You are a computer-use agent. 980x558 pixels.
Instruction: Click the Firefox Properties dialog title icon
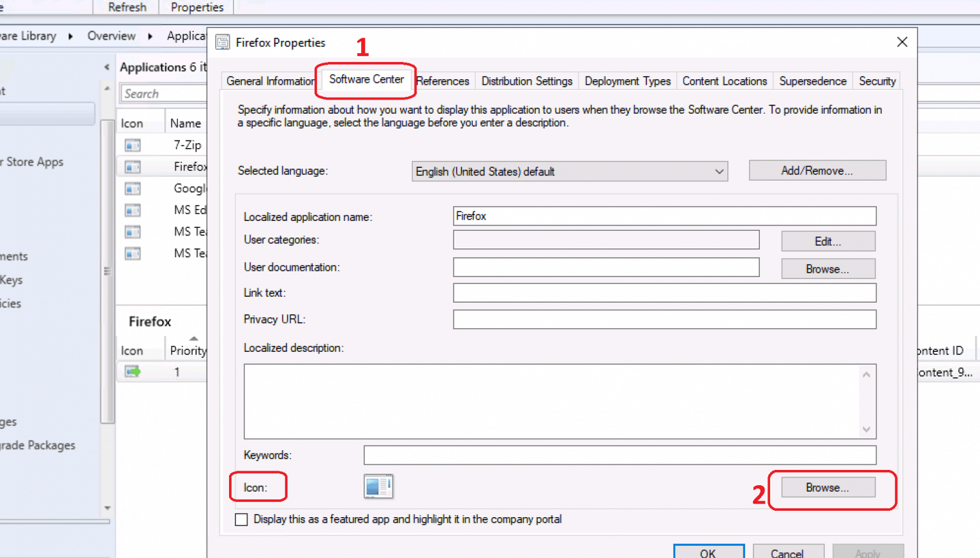[x=223, y=42]
